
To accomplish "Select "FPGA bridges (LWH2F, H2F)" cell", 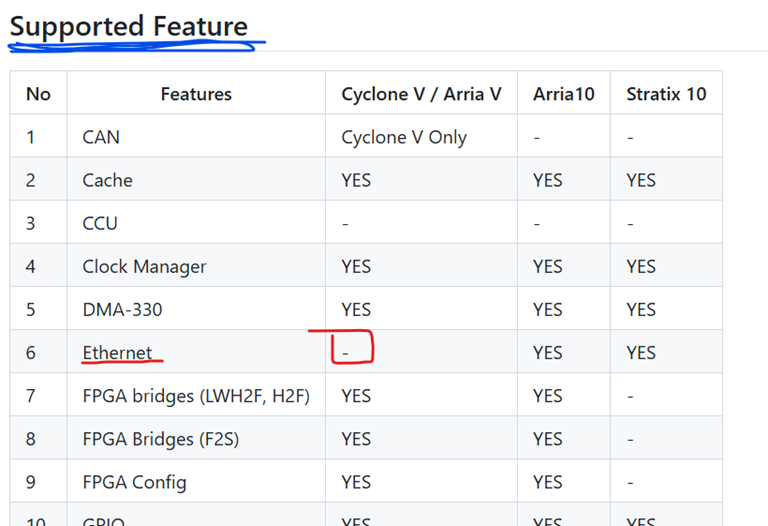I will 196,396.
